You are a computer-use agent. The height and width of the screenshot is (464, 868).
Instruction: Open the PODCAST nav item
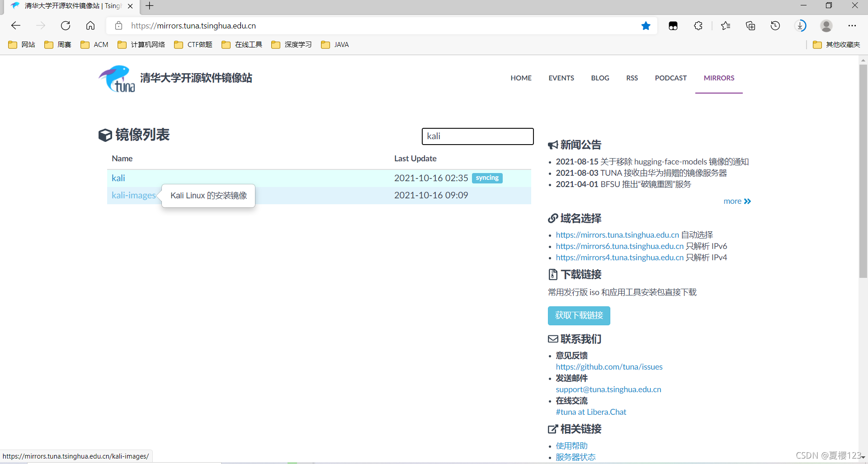point(670,78)
